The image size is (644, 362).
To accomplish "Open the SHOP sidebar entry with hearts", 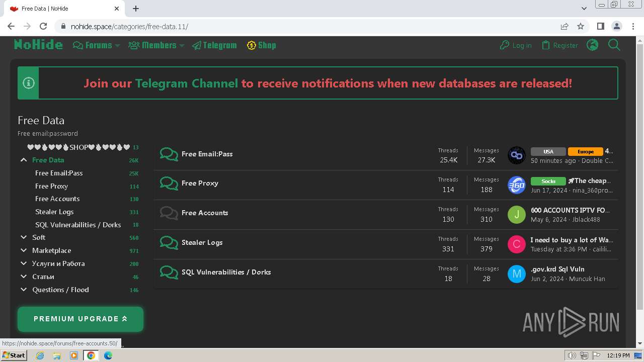I will (78, 147).
